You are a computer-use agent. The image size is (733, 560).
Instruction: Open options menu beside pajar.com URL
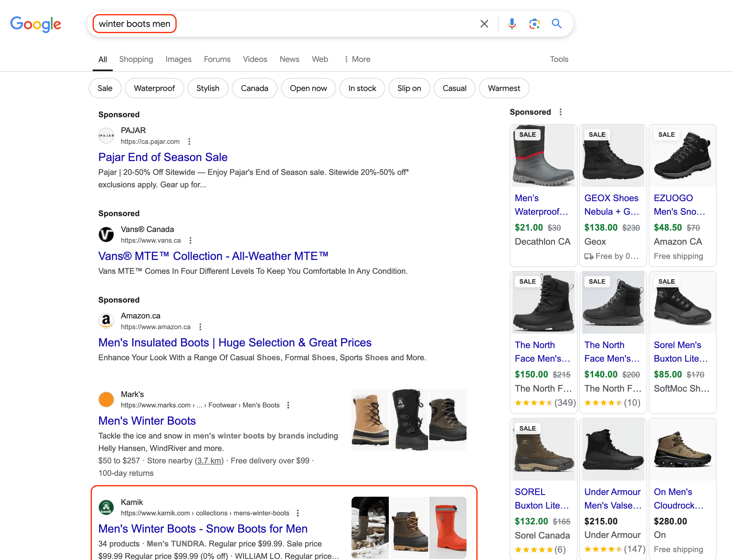(x=189, y=142)
